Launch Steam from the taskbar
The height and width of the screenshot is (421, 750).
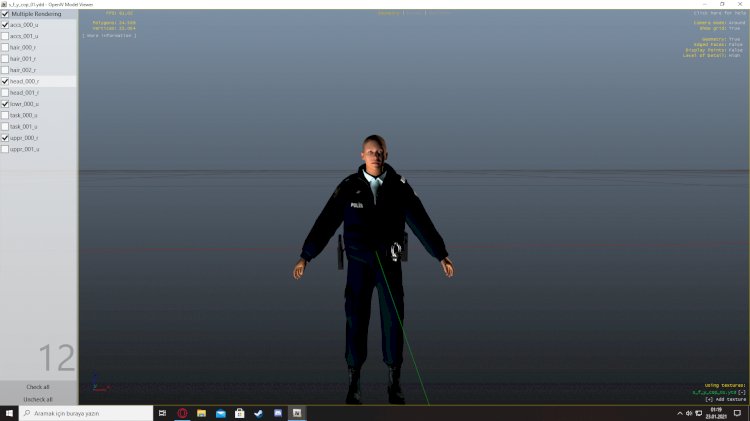258,413
